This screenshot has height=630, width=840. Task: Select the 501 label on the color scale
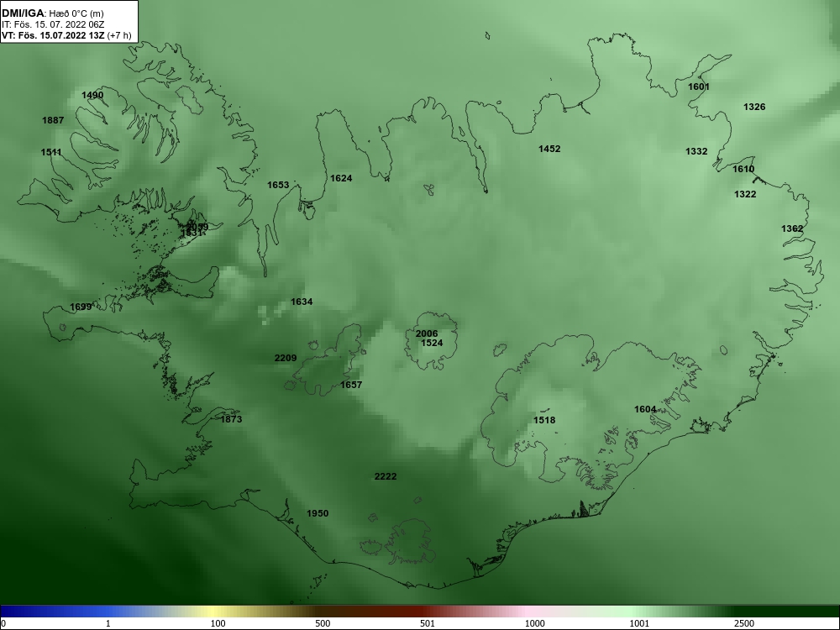[427, 623]
